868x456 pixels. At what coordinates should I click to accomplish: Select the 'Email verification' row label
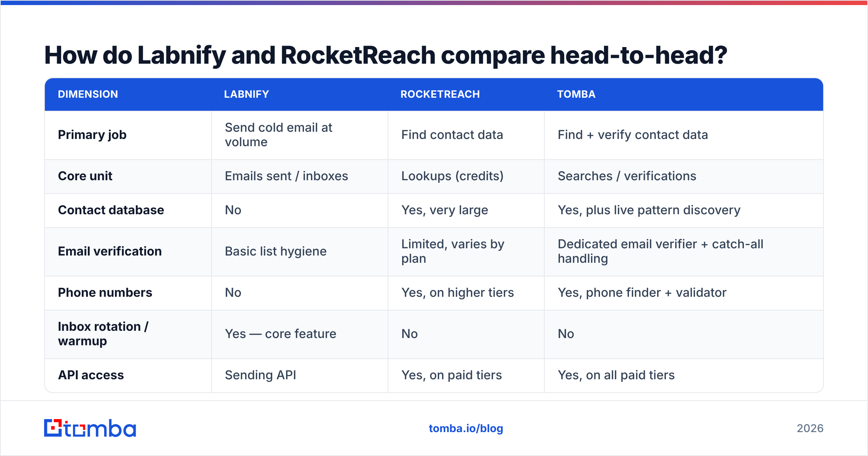click(x=110, y=252)
